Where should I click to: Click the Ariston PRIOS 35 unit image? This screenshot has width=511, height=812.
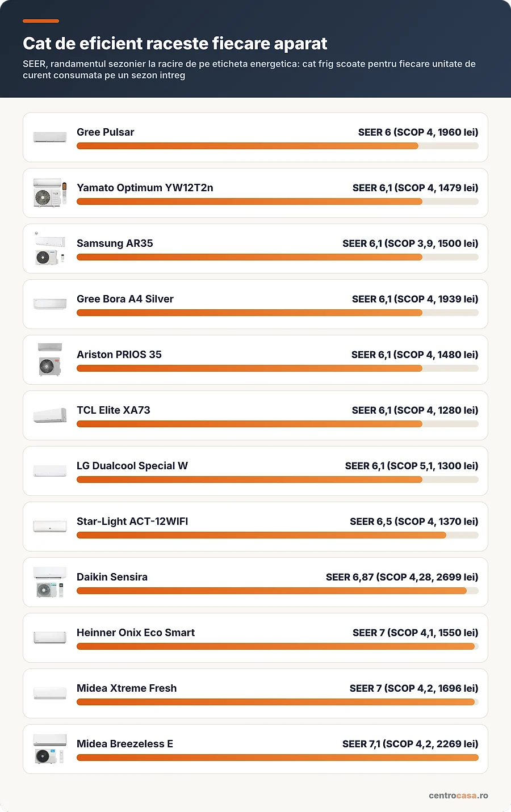50,360
